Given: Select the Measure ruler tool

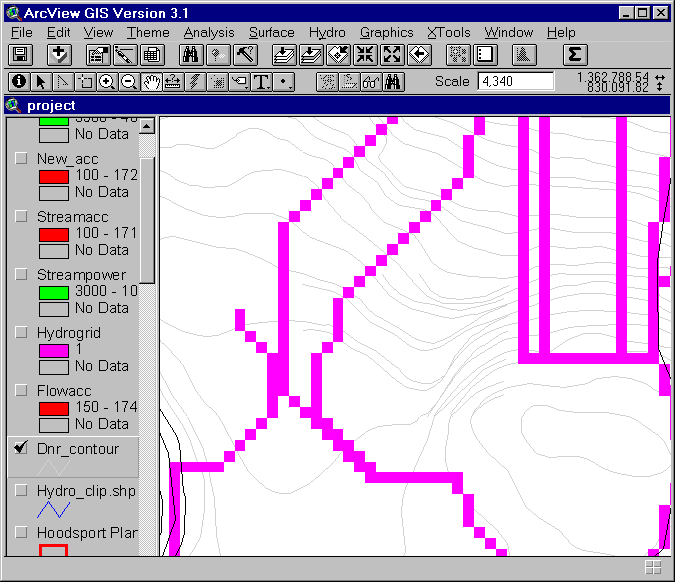Looking at the screenshot, I should [x=173, y=81].
